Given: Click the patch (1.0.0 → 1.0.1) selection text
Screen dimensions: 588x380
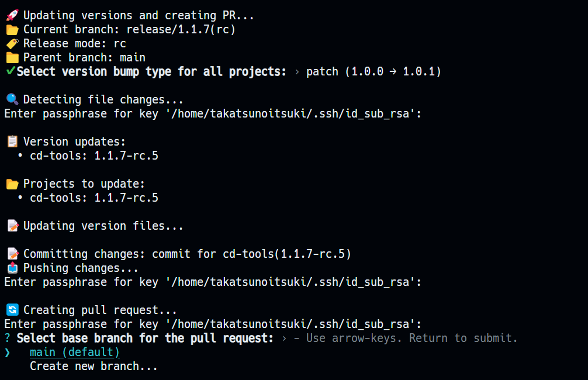Looking at the screenshot, I should click(x=373, y=72).
